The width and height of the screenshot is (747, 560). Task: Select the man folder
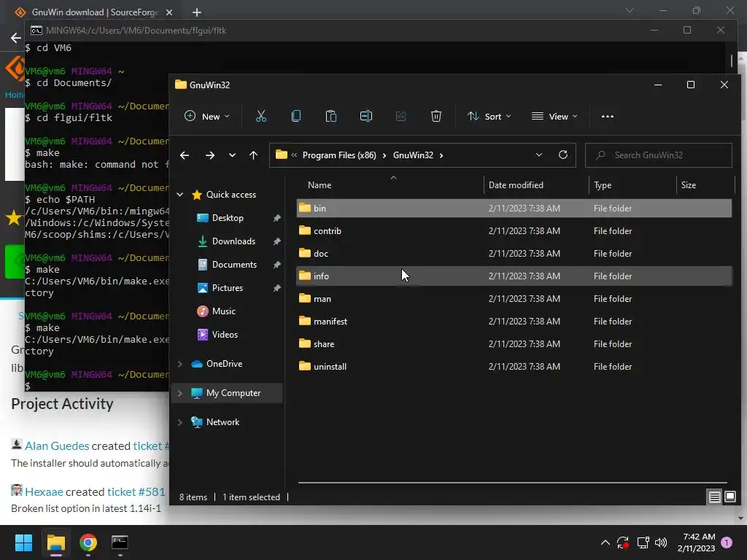(514, 299)
